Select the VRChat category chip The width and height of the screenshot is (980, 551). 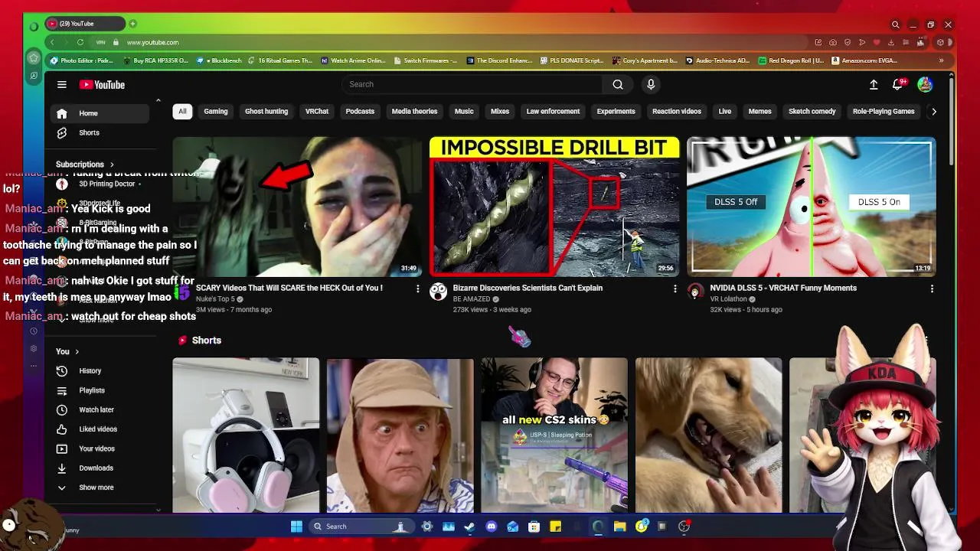[x=317, y=112]
